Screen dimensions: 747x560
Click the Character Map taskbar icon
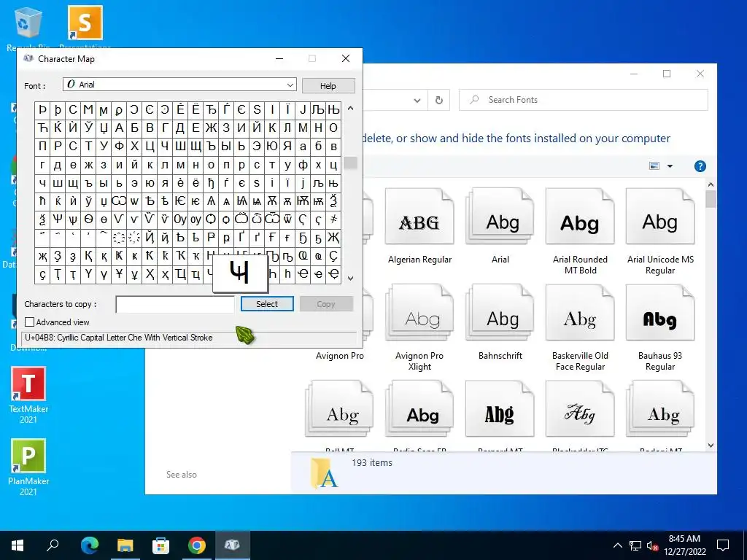233,545
